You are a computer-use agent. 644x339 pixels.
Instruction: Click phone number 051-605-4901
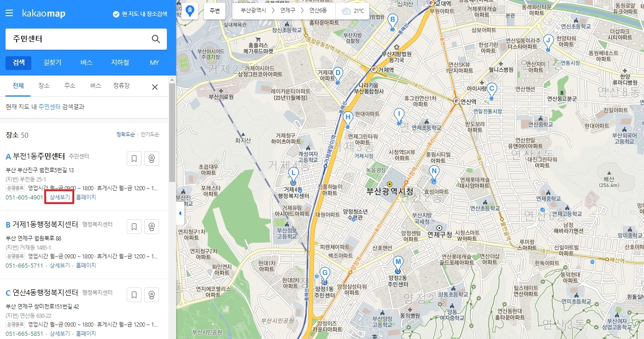coord(24,197)
